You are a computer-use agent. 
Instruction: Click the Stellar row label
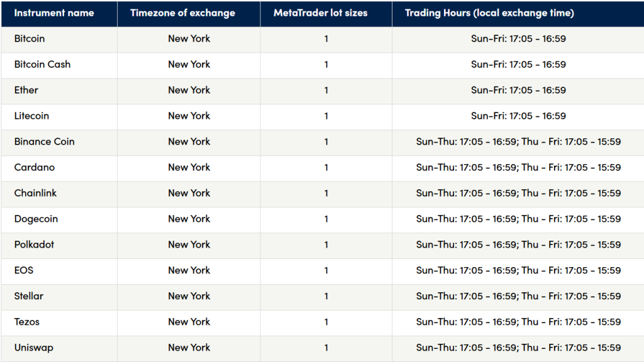pyautogui.click(x=29, y=297)
